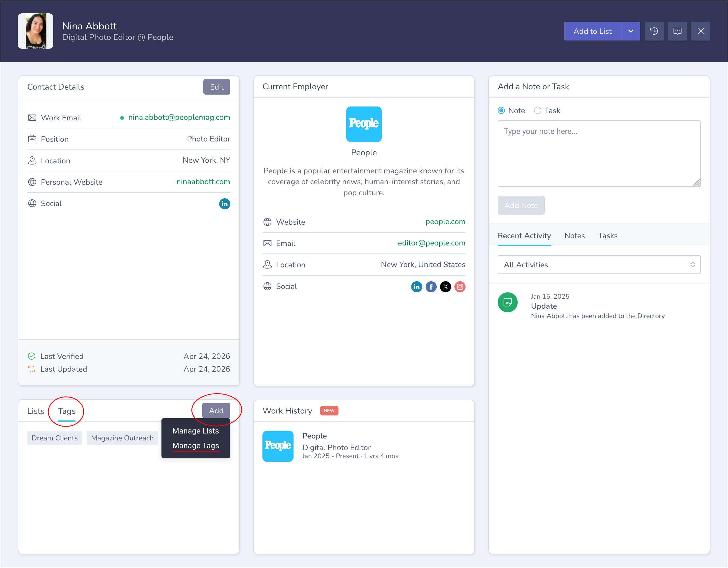Open People's LinkedIn social icon
This screenshot has height=568, width=728.
417,287
